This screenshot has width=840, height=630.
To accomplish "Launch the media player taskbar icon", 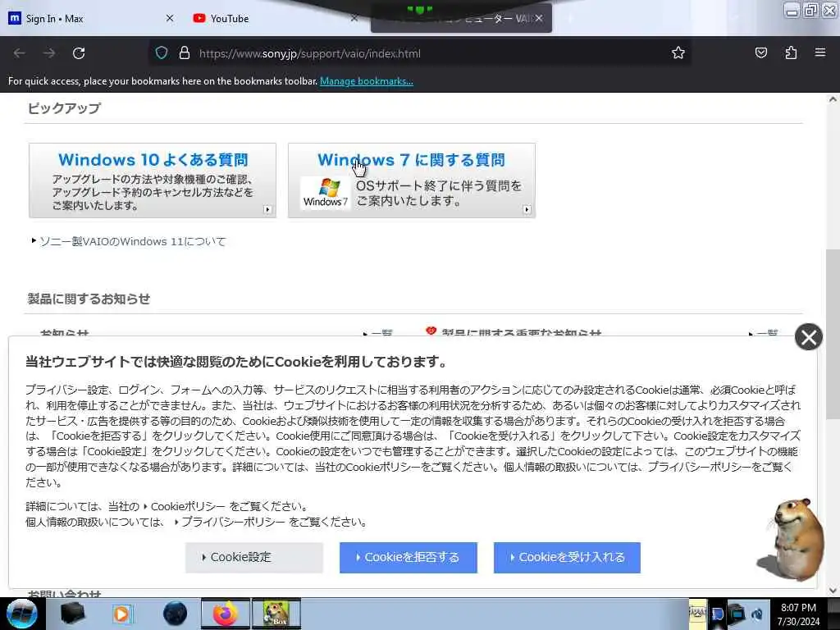I will click(123, 614).
